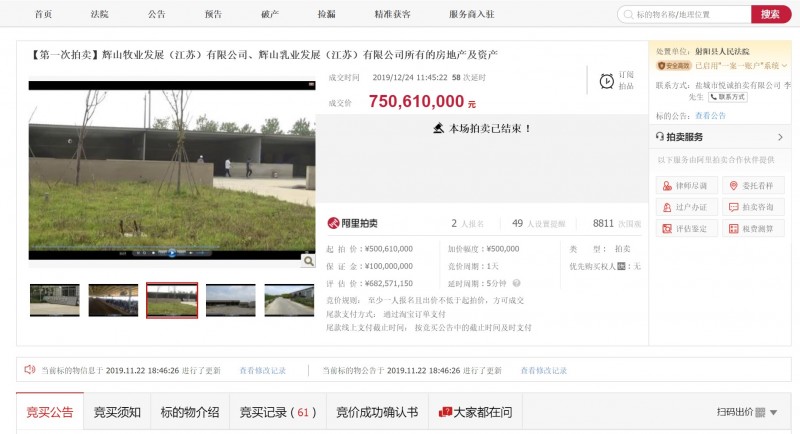Expand the 扫码出价 dropdown arrow
800x434 pixels.
773,412
